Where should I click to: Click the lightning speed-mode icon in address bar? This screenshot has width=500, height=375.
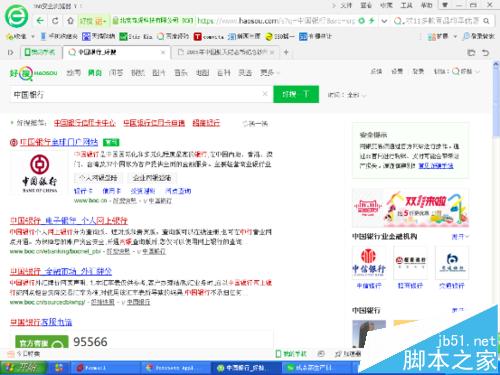coord(371,21)
